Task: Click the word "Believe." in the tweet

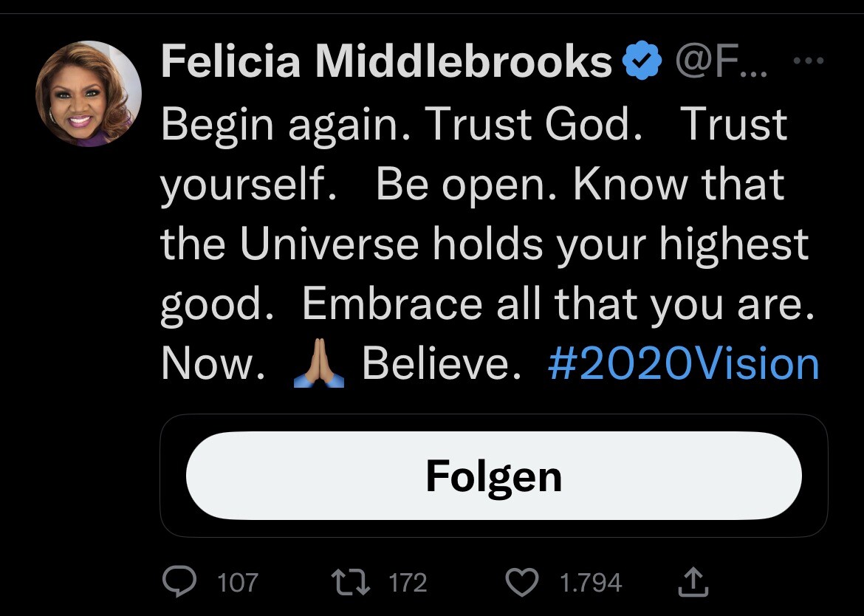Action: tap(441, 364)
